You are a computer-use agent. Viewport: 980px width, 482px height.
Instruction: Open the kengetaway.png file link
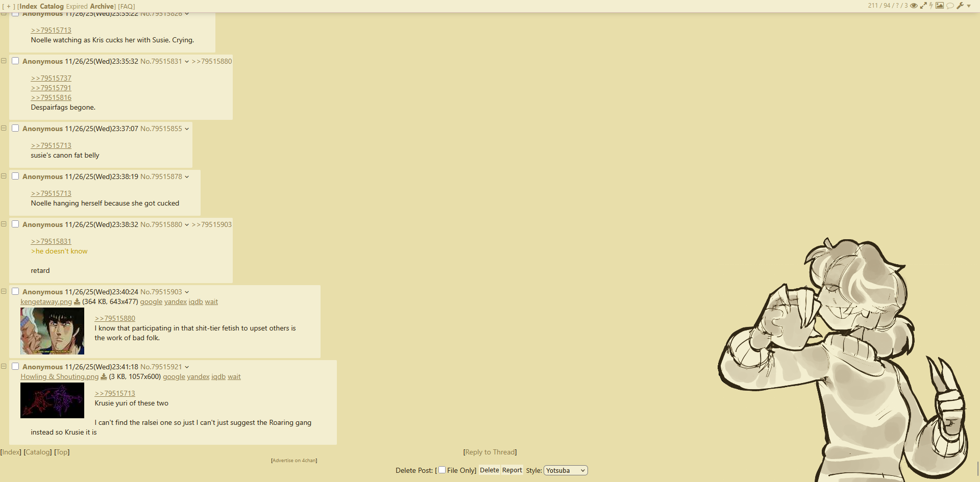pos(46,302)
